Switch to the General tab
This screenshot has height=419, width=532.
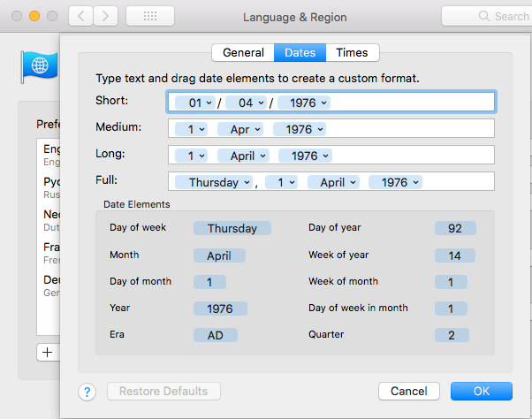243,53
